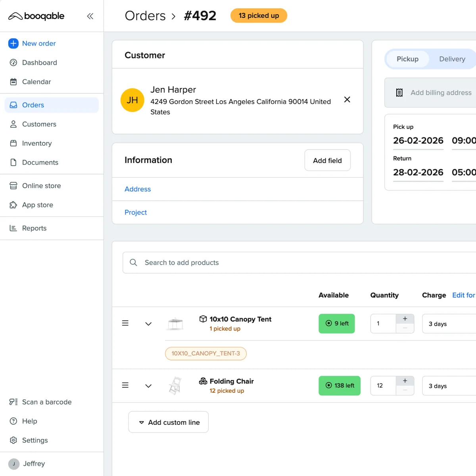Open the Calendar section
476x476 pixels.
coord(36,82)
